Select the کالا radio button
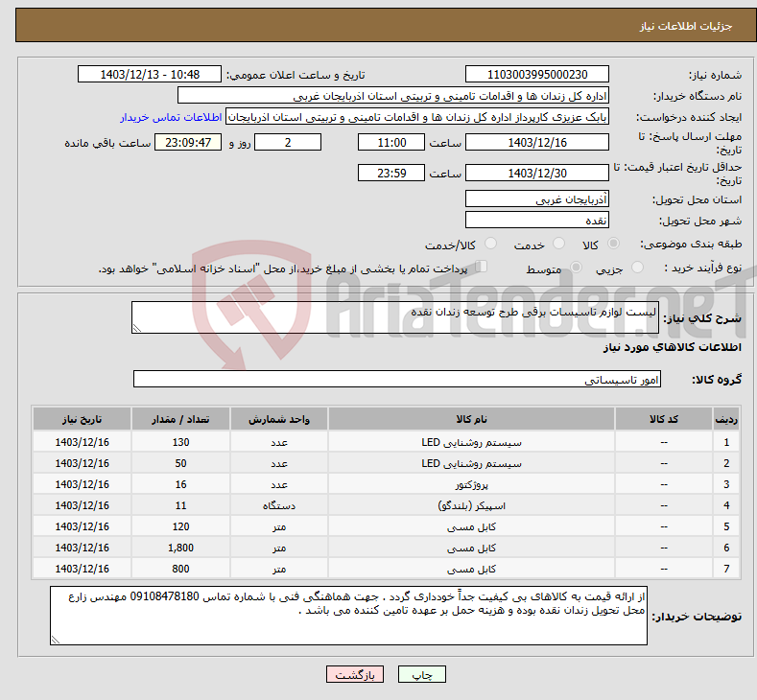Viewport: 757px width, 700px height. (x=613, y=244)
